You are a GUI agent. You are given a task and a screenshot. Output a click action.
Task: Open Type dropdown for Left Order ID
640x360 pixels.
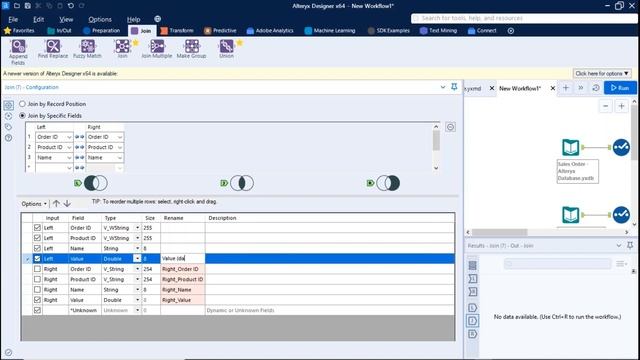137,228
